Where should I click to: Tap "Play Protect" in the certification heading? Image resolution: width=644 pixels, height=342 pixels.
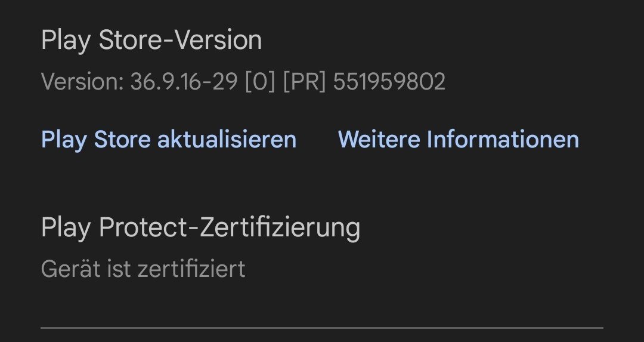114,227
